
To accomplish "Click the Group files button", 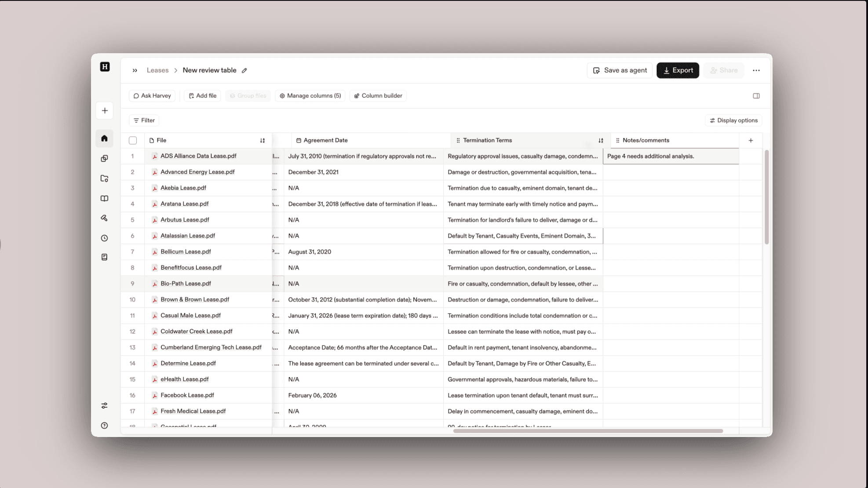I will click(x=248, y=96).
